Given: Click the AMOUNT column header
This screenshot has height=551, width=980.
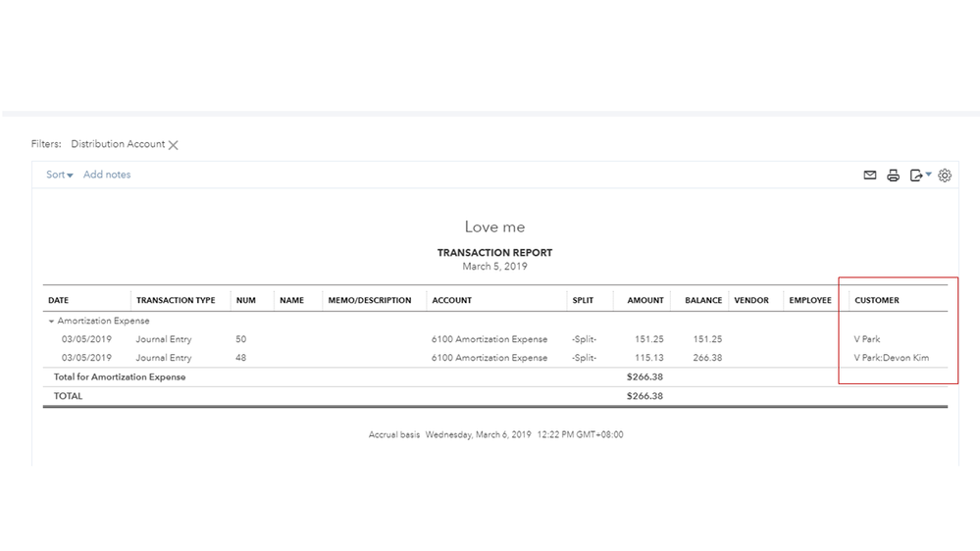Looking at the screenshot, I should pos(645,300).
